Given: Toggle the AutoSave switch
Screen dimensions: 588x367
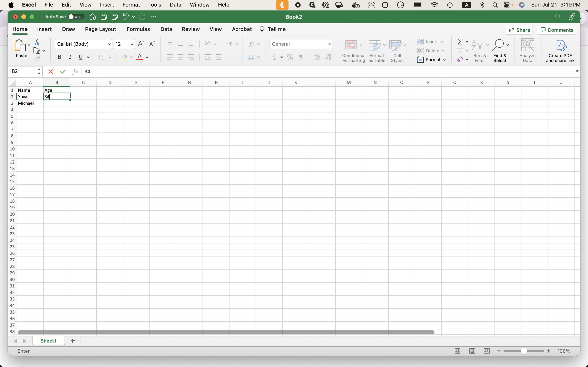Looking at the screenshot, I should click(76, 17).
